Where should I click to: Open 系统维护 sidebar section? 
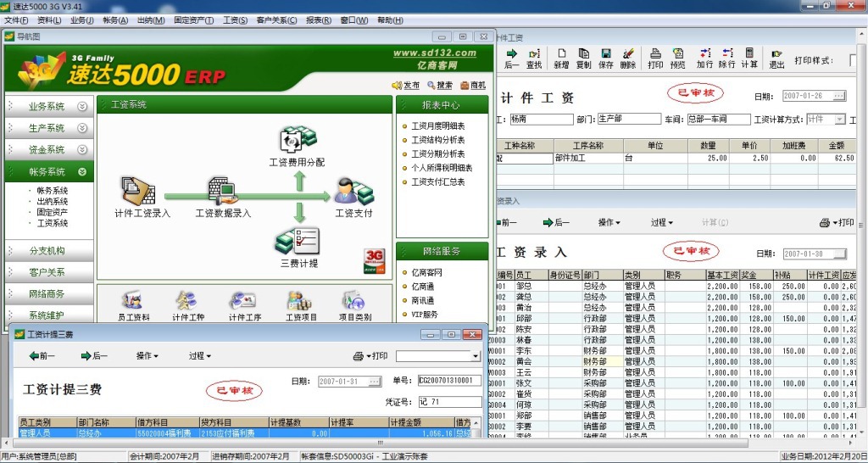pos(48,315)
